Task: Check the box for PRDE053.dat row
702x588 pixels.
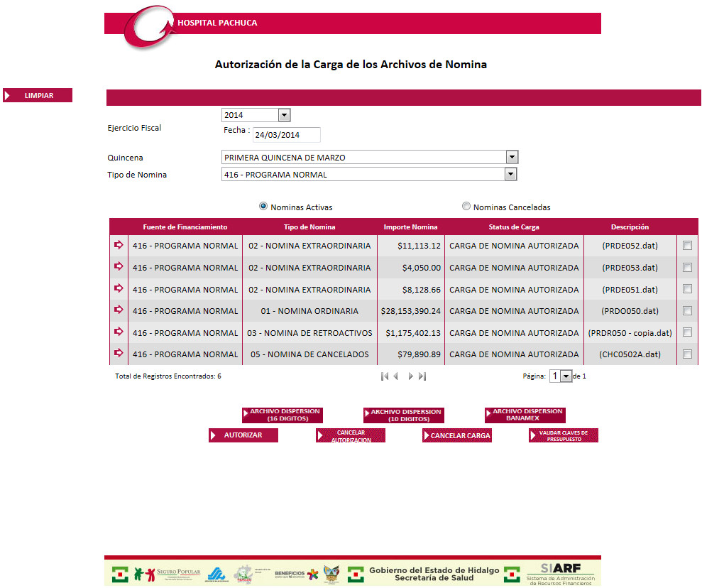Action: pos(687,268)
